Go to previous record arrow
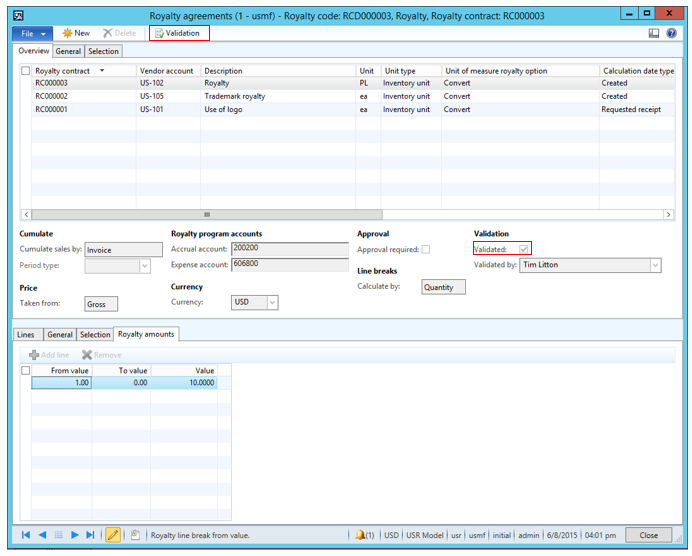The image size is (692, 556). tap(42, 535)
